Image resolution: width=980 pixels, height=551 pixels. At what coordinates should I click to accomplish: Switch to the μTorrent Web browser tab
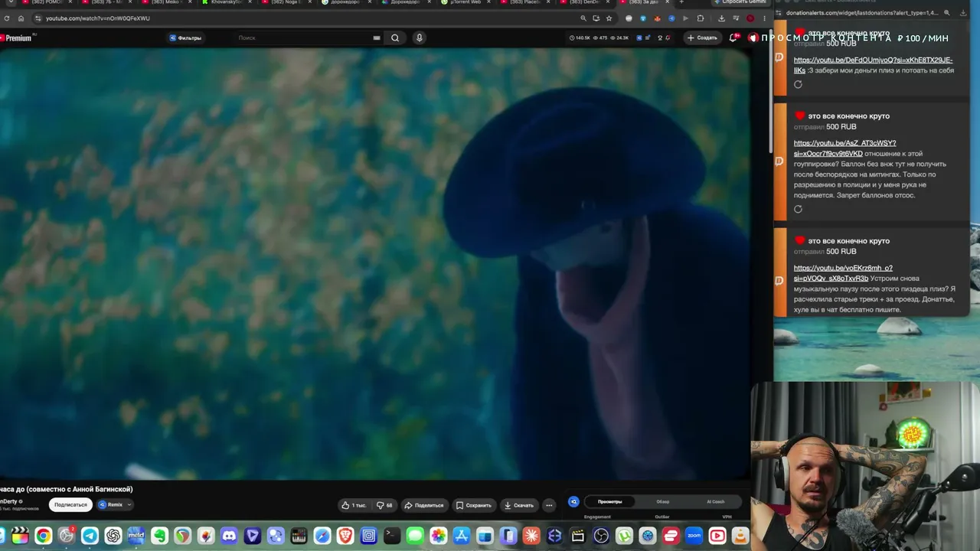[465, 2]
